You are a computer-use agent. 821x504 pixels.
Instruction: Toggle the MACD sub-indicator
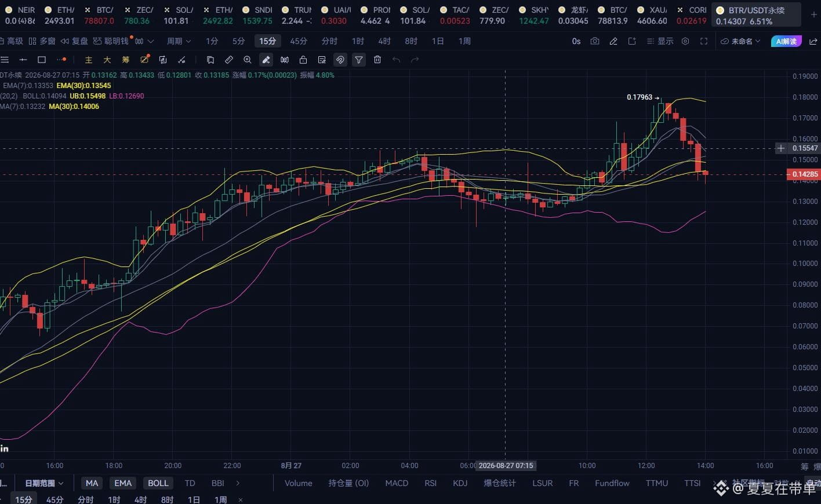pyautogui.click(x=397, y=483)
